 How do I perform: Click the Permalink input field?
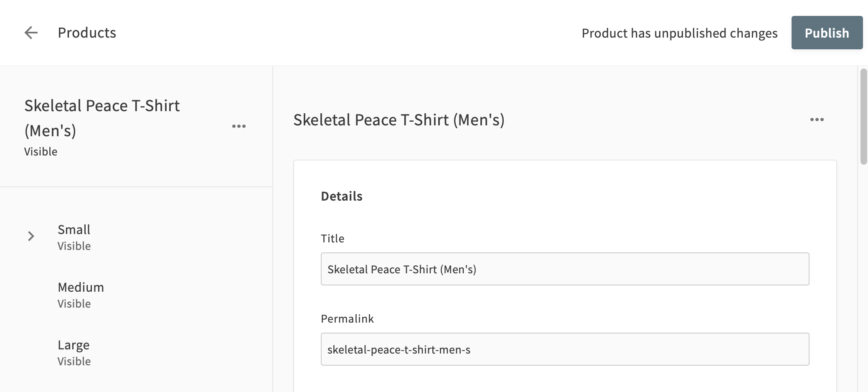pyautogui.click(x=565, y=349)
